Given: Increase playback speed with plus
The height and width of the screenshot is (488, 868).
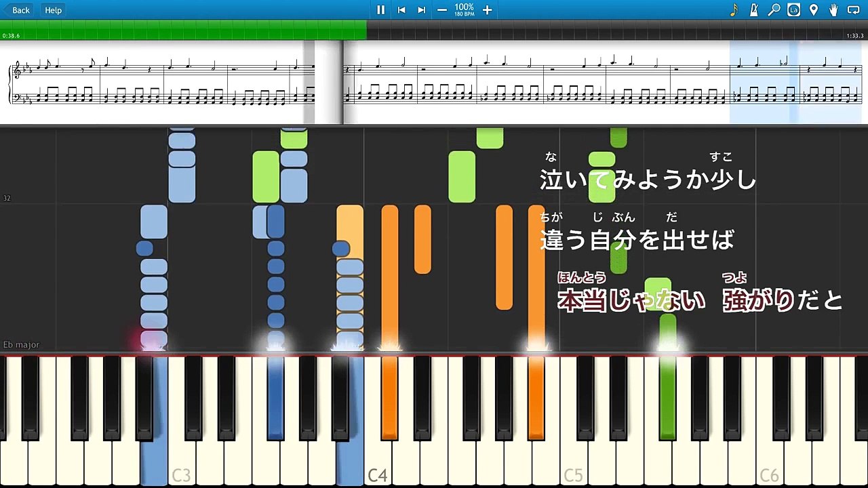Looking at the screenshot, I should pos(487,10).
